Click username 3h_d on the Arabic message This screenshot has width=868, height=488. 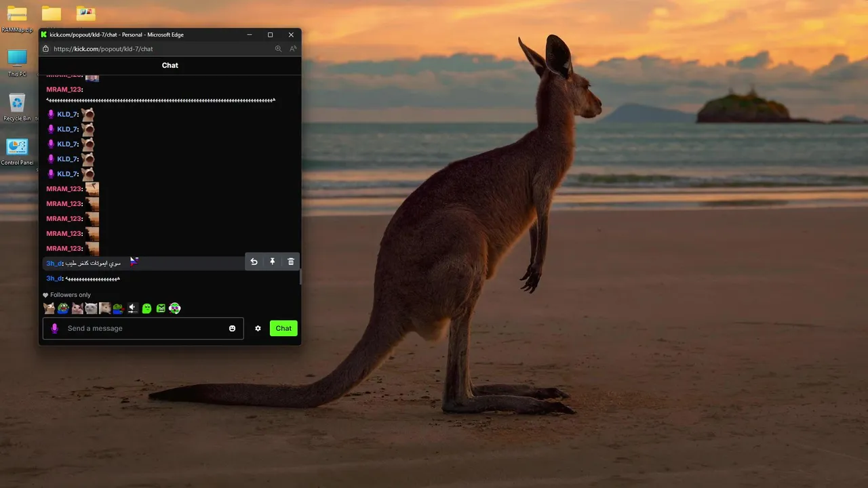(x=54, y=263)
